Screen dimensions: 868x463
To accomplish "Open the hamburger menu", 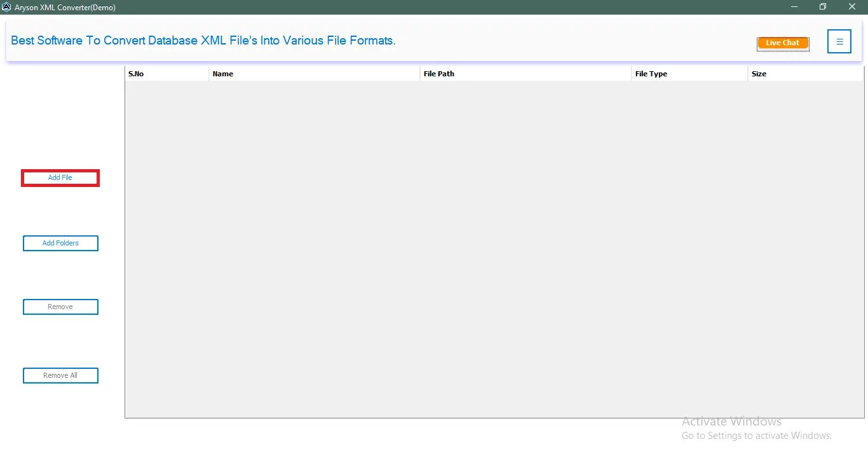I will point(839,41).
